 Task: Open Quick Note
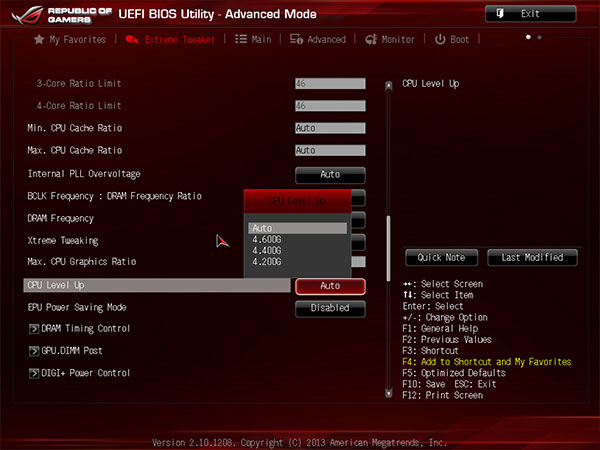(x=441, y=258)
